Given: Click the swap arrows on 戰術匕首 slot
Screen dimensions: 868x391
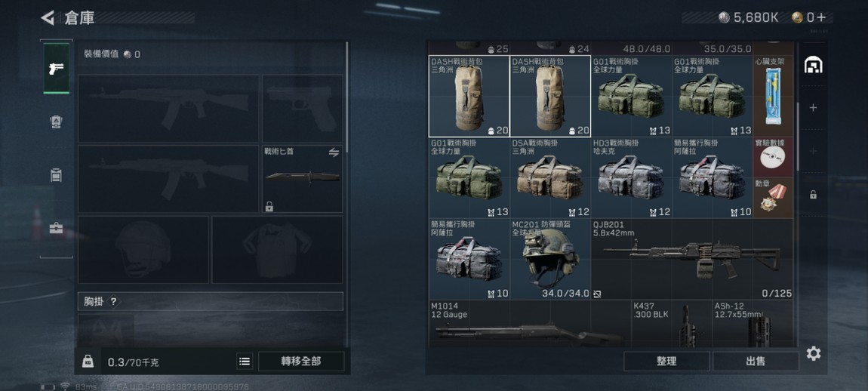Looking at the screenshot, I should click(x=334, y=152).
